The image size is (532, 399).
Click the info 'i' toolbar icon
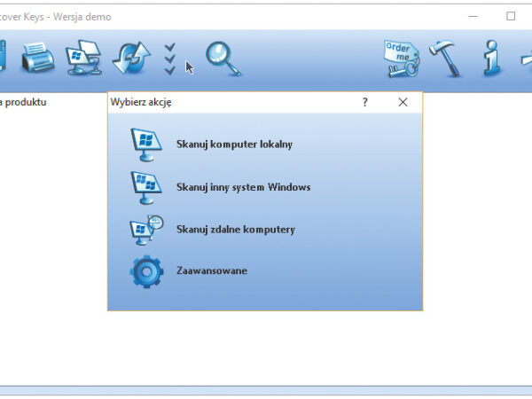pos(491,59)
